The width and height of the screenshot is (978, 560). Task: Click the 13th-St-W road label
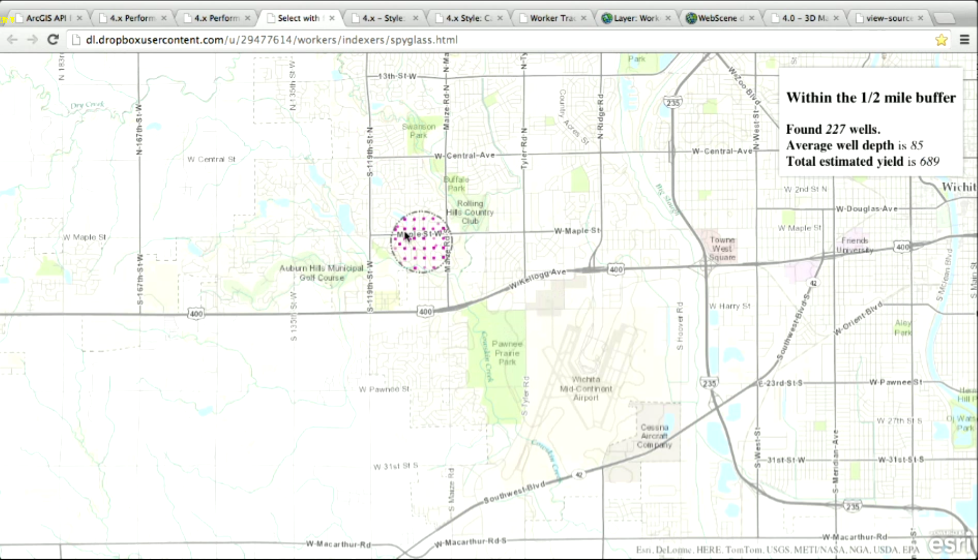coord(397,76)
